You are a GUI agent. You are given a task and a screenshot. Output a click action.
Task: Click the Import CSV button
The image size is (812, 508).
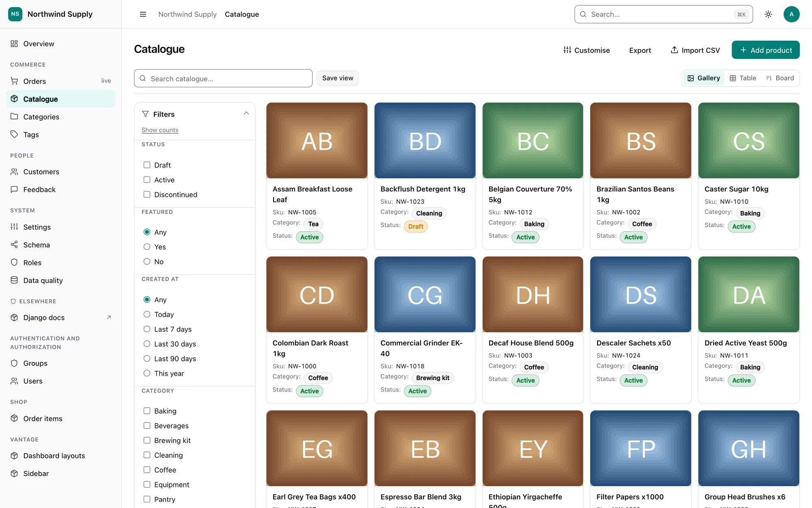pyautogui.click(x=695, y=50)
